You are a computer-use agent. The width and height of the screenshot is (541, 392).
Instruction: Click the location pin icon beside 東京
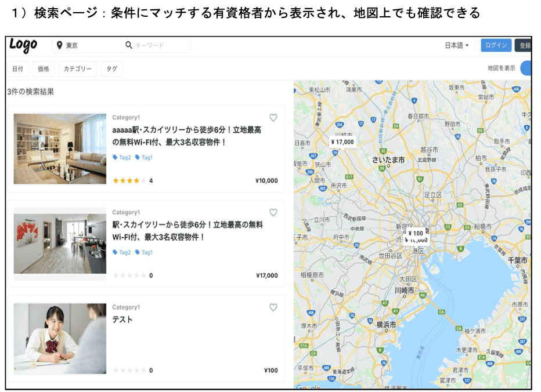(59, 45)
